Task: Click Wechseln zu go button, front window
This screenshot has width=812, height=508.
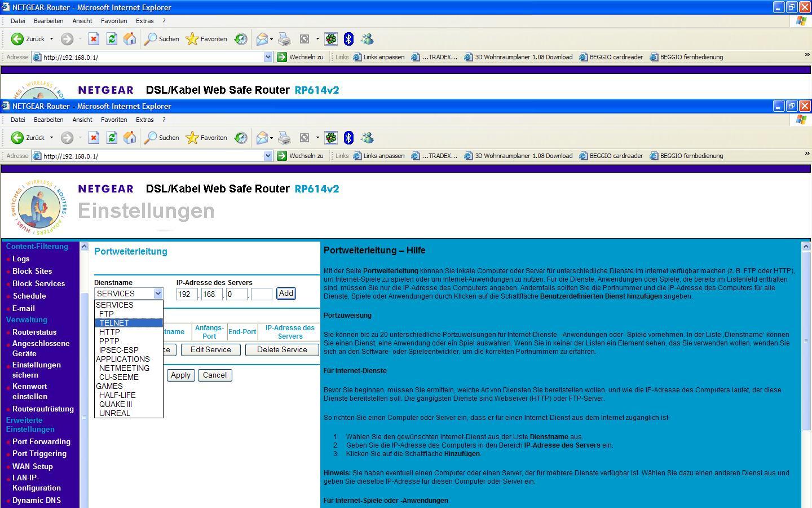Action: (300, 156)
